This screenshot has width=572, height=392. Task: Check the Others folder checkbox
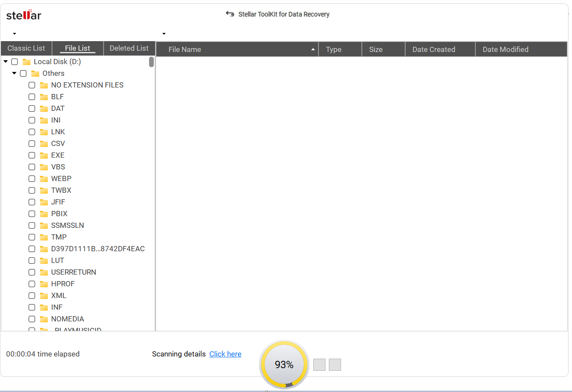pyautogui.click(x=23, y=74)
